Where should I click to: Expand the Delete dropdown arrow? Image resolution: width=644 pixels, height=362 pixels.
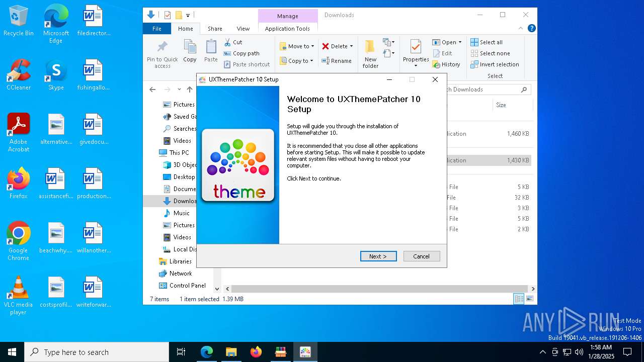(x=351, y=46)
